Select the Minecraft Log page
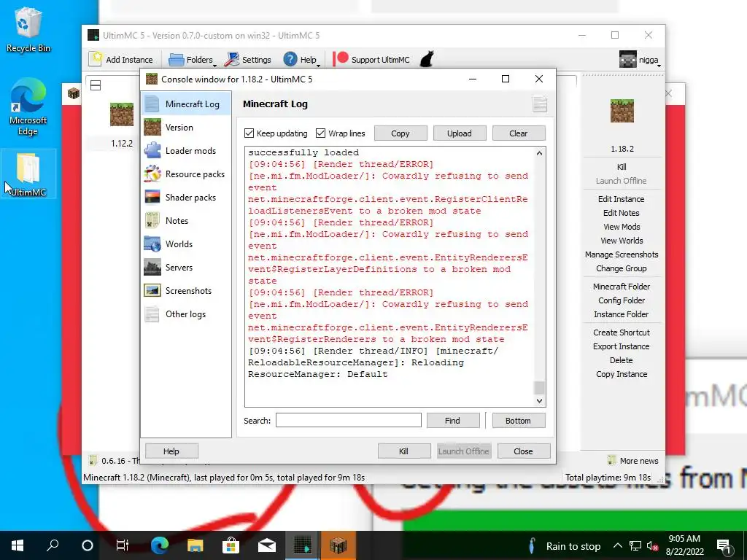This screenshot has height=560, width=747. click(186, 104)
